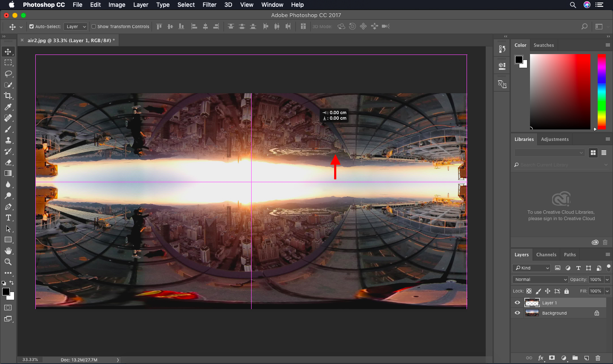
Task: Open the Auto-Select Layer dropdown
Action: pos(76,26)
